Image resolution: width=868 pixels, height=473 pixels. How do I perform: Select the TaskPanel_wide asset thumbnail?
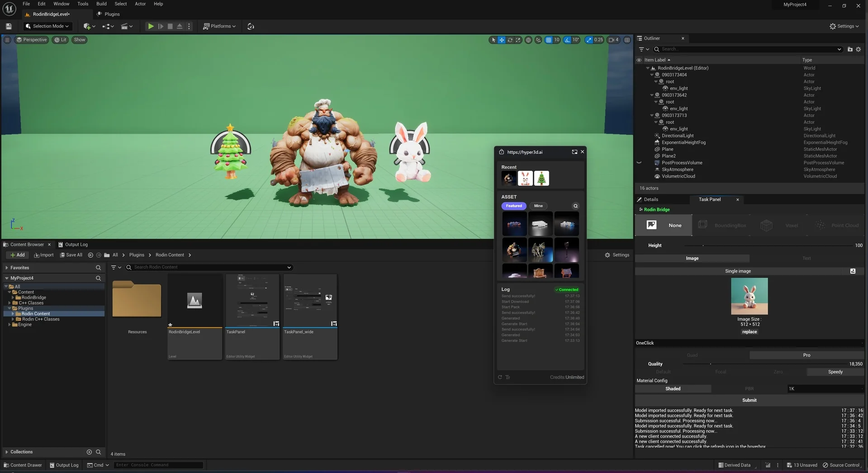coord(310,302)
